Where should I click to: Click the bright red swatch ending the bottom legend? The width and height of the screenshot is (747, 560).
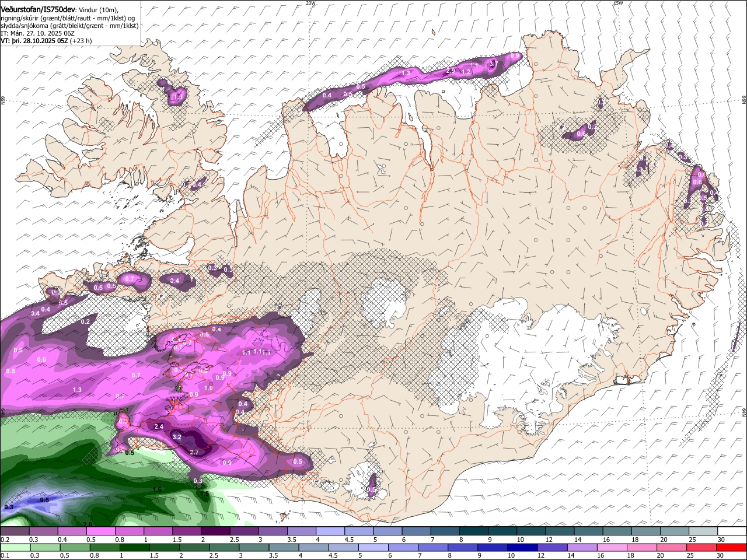pyautogui.click(x=732, y=548)
